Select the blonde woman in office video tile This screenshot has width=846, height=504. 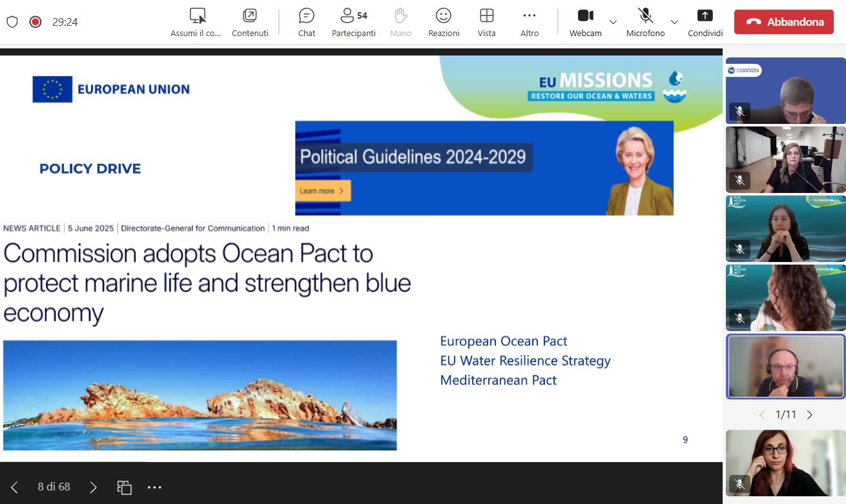pos(786,159)
